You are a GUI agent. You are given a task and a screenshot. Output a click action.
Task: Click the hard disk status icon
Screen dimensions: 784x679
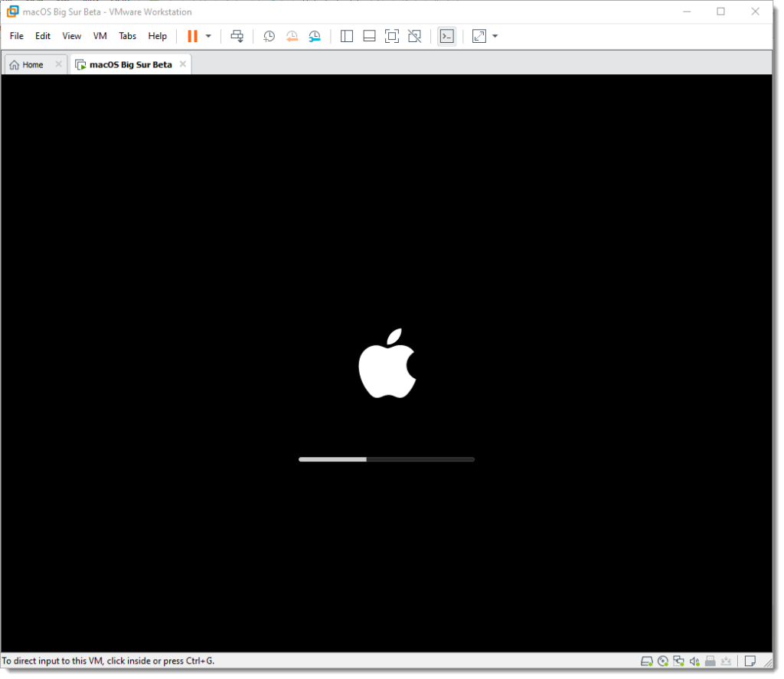click(x=646, y=661)
